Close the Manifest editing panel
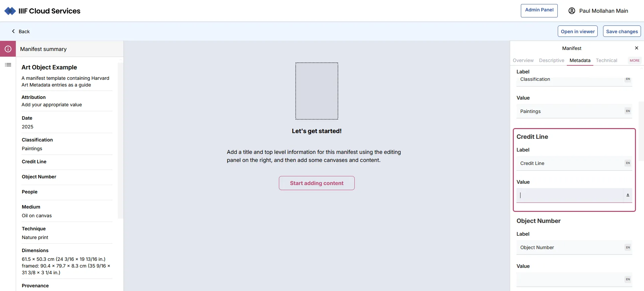The height and width of the screenshot is (291, 644). click(636, 48)
